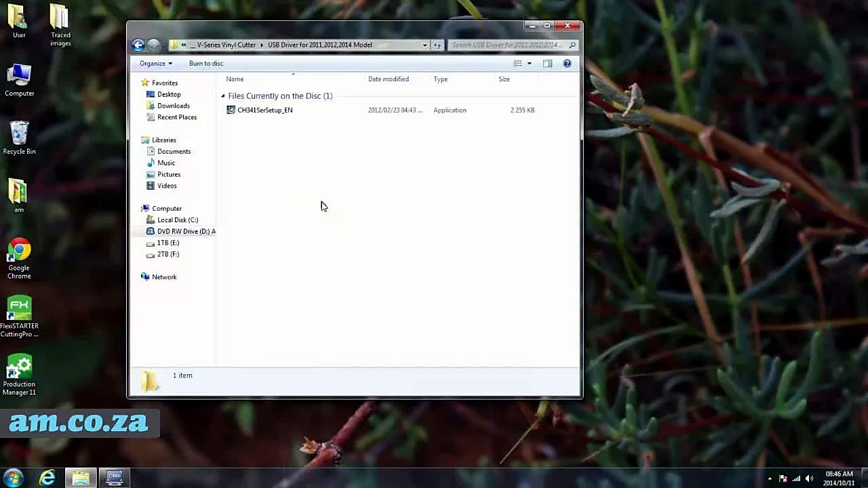Open the Windows Start button
868x488 pixels.
[13, 478]
